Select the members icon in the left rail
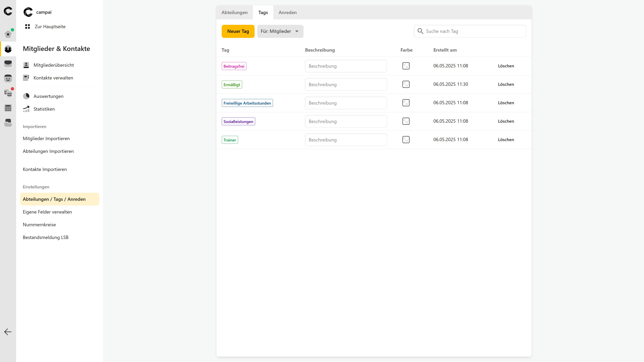 8,49
